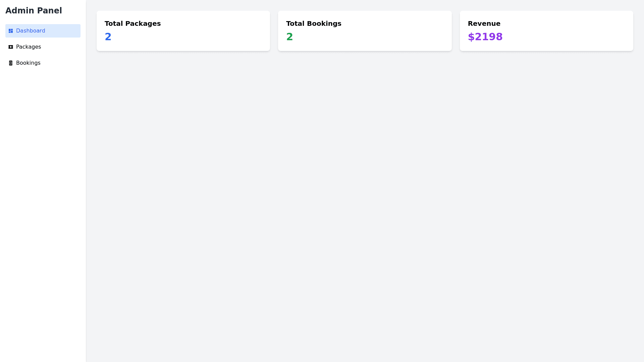This screenshot has height=362, width=644.
Task: Select the Total Bookings heading
Action: click(314, 23)
